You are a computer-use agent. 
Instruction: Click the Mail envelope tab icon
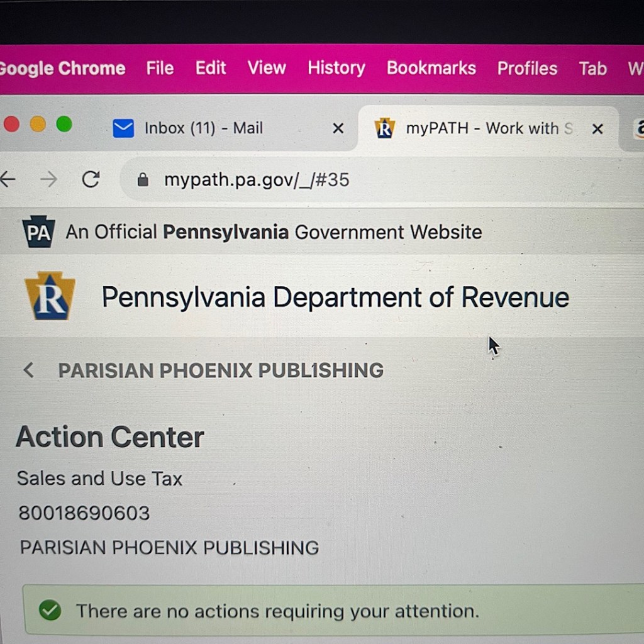point(123,128)
